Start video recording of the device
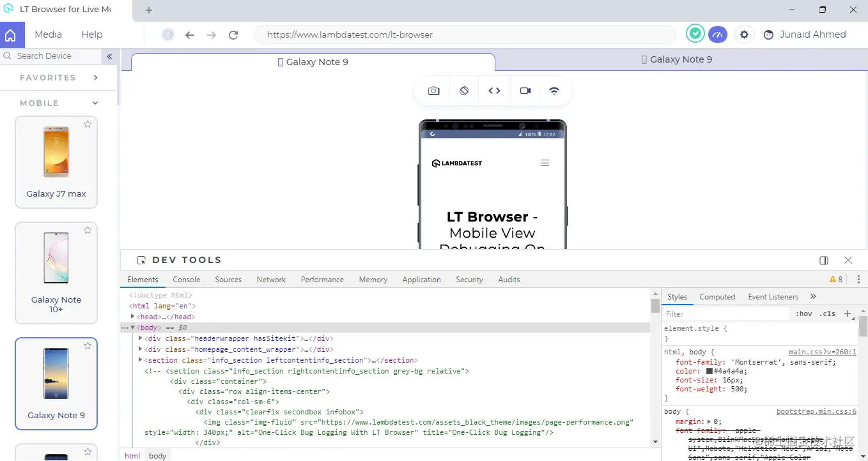This screenshot has height=461, width=868. point(525,91)
